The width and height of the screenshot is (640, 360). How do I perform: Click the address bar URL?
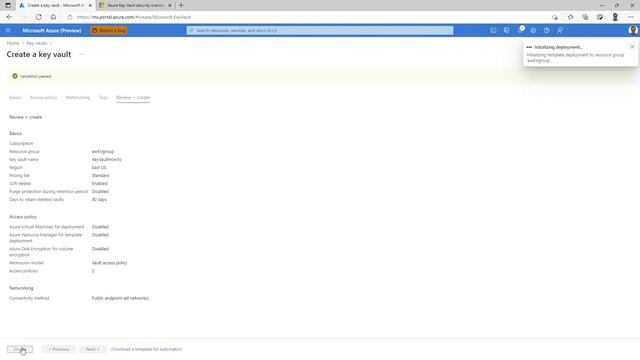tap(134, 17)
